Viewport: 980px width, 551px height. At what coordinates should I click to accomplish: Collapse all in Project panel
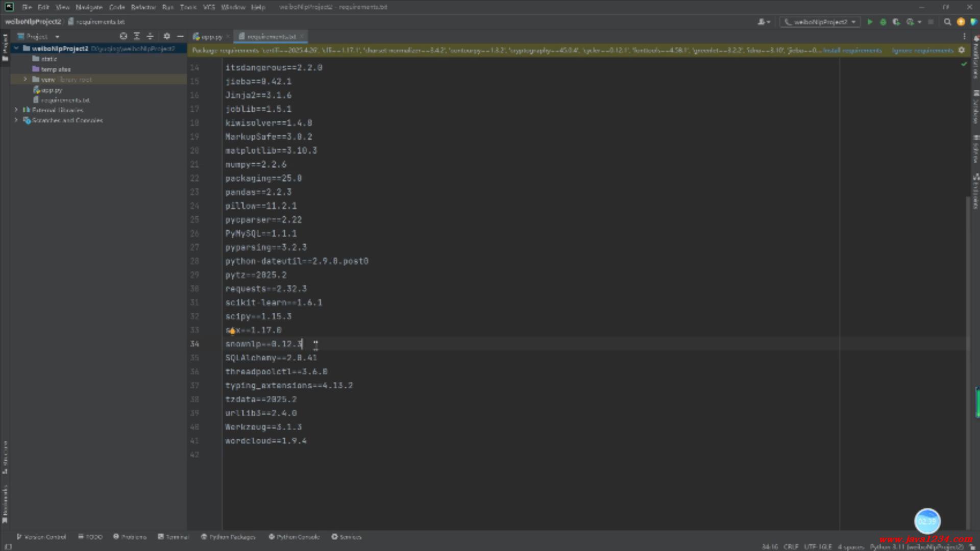pyautogui.click(x=150, y=36)
